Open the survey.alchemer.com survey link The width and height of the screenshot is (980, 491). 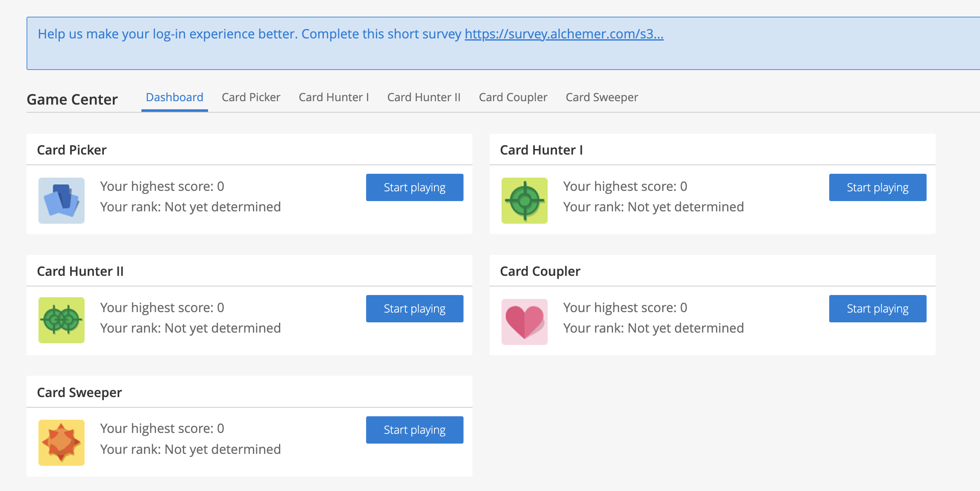tap(564, 34)
